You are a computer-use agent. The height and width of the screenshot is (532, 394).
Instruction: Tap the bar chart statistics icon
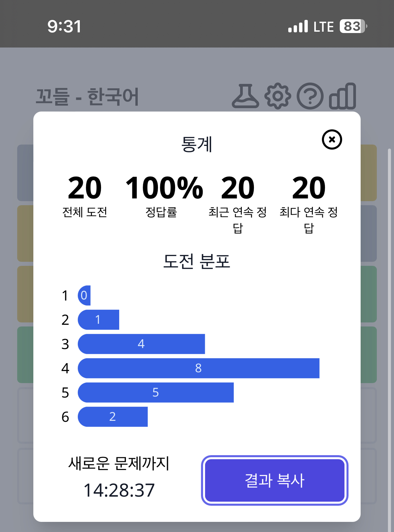pos(342,96)
